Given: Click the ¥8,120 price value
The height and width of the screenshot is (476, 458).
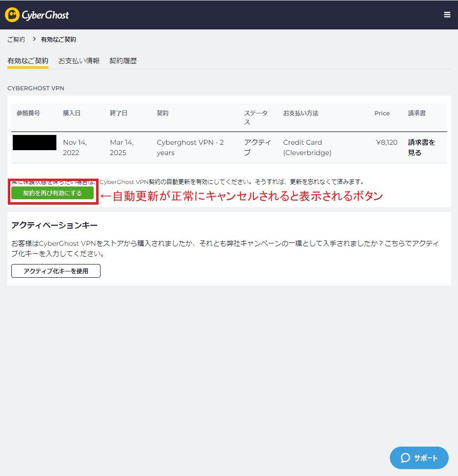Looking at the screenshot, I should coord(386,142).
